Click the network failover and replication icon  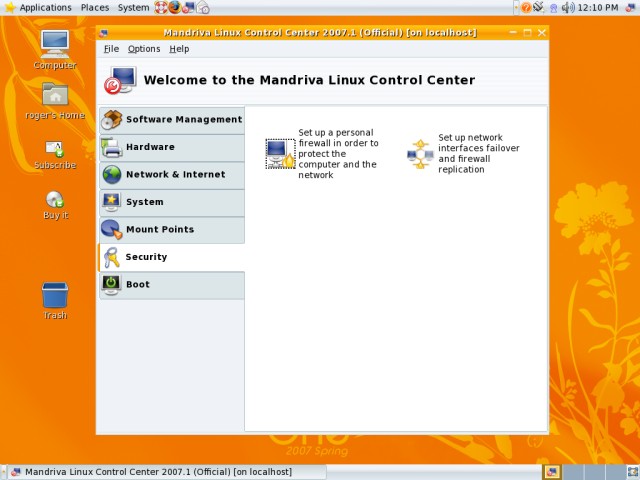coord(420,154)
